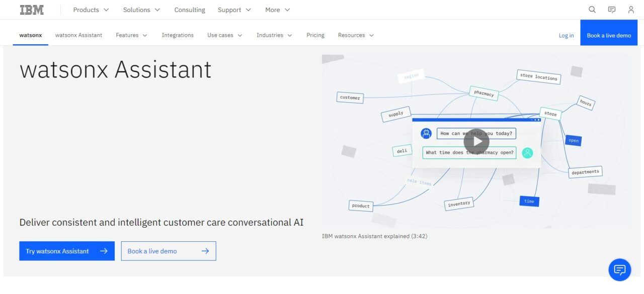Expand the More dropdown menu
Screen dimensions: 644x294
278,10
